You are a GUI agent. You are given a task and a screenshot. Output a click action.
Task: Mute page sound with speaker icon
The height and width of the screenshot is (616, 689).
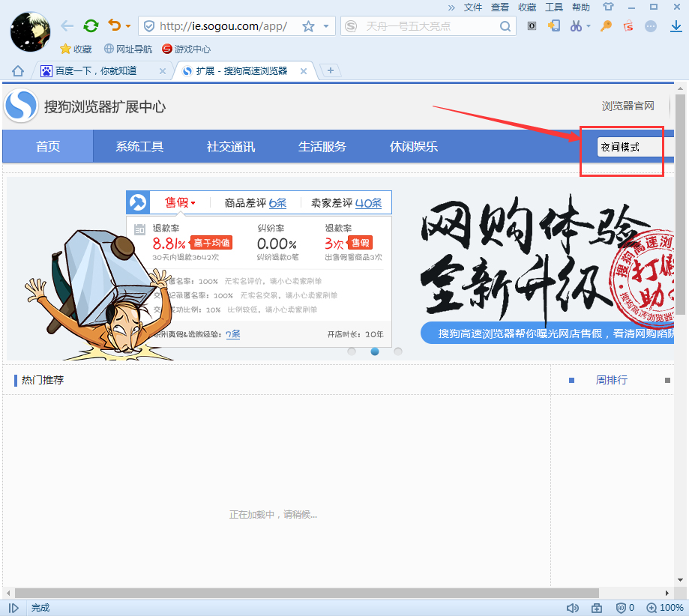click(572, 608)
